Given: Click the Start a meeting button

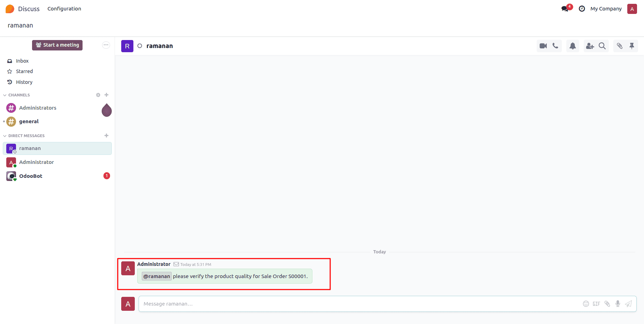Looking at the screenshot, I should point(57,45).
